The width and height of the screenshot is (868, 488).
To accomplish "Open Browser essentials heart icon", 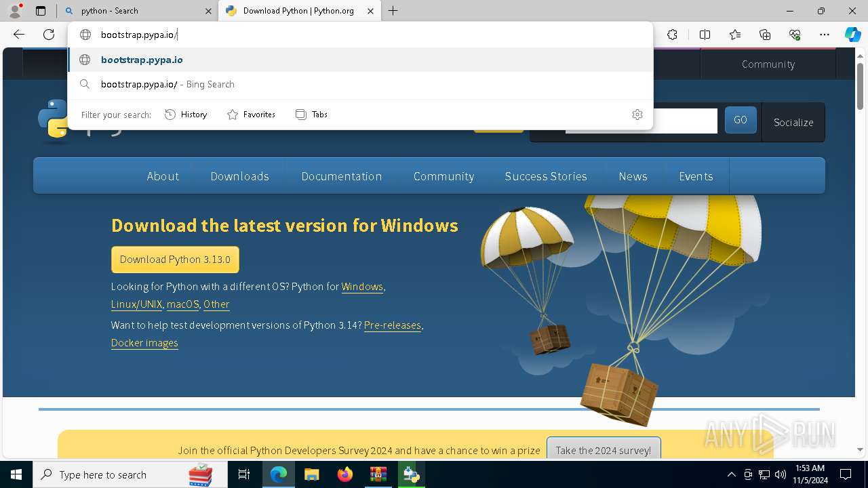I will click(795, 35).
